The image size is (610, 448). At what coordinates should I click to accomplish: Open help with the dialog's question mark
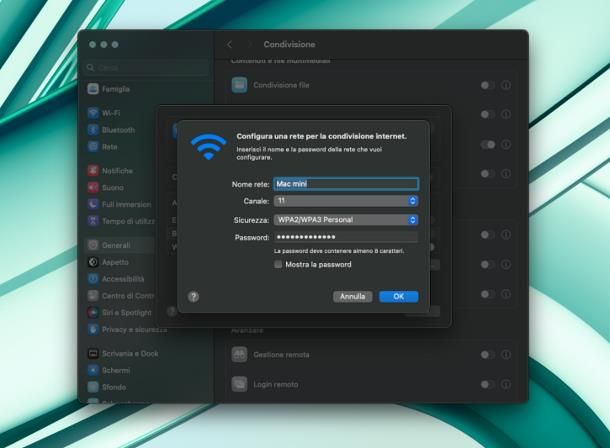pos(193,297)
